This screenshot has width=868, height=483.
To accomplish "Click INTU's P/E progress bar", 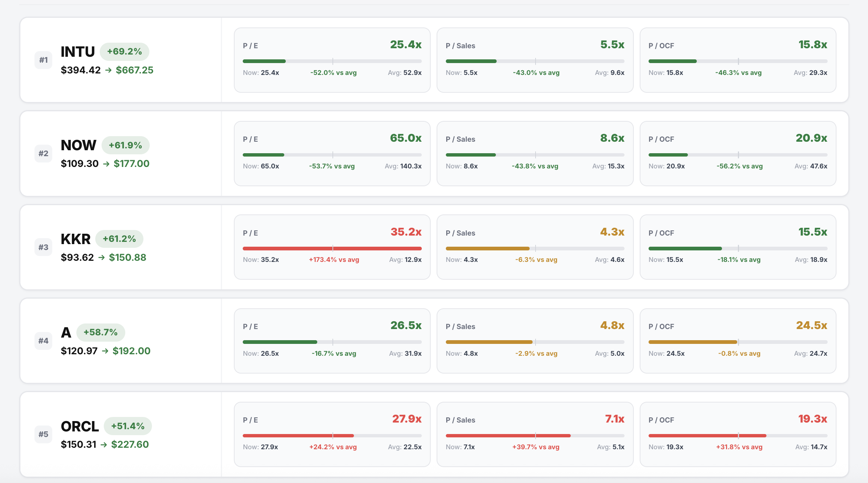I will pos(332,61).
